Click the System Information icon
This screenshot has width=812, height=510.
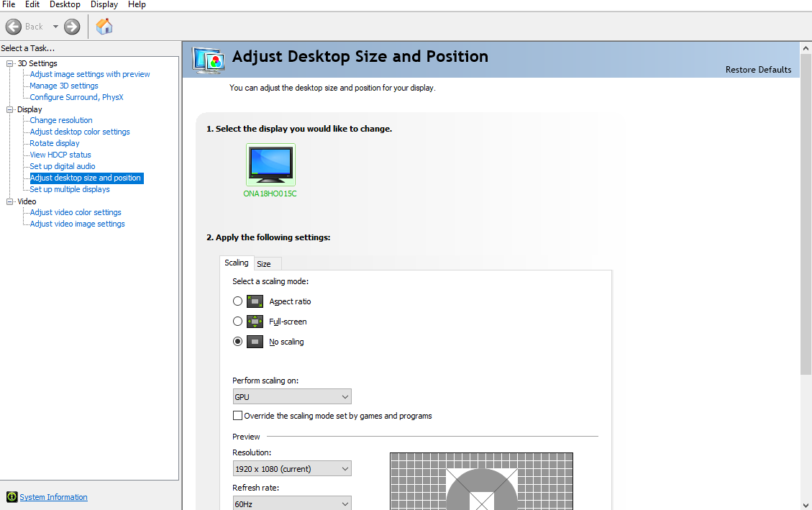pyautogui.click(x=12, y=497)
